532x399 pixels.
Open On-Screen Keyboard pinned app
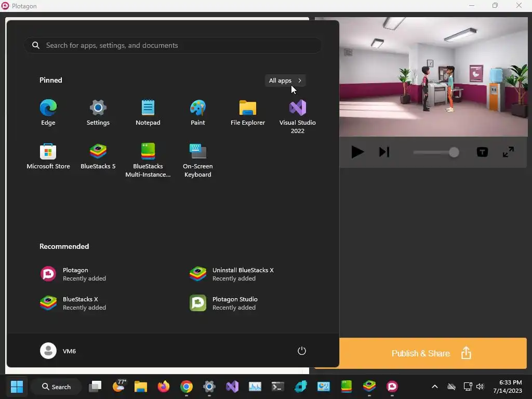click(198, 160)
